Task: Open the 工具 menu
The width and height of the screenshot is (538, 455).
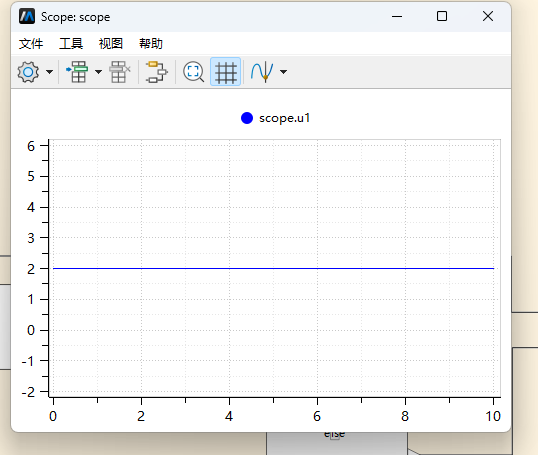Action: point(71,44)
